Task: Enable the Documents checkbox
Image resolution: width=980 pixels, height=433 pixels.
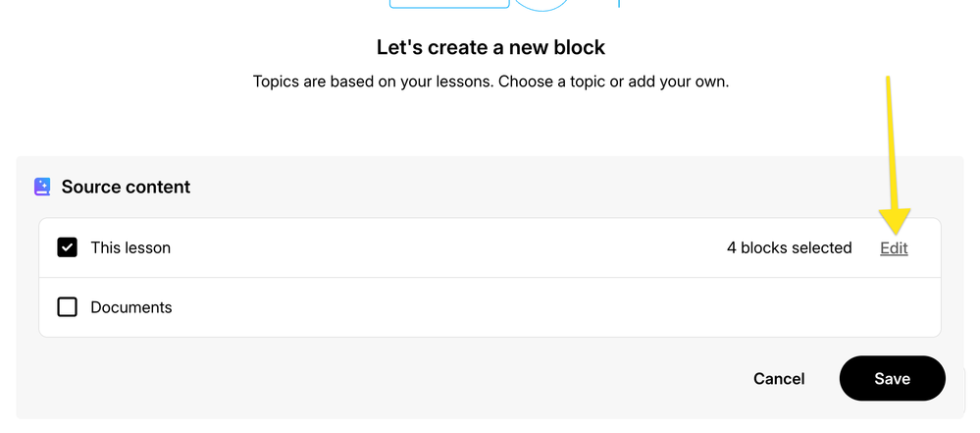Action: [x=67, y=307]
